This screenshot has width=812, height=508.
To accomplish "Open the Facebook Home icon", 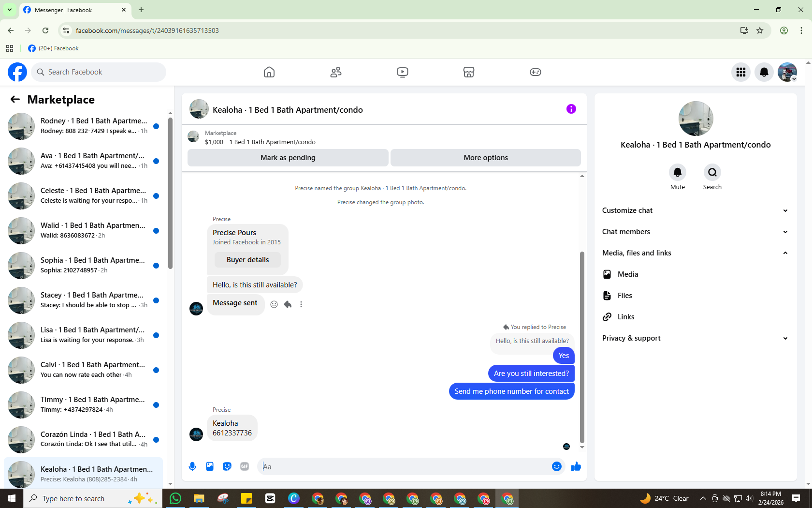I will [269, 72].
